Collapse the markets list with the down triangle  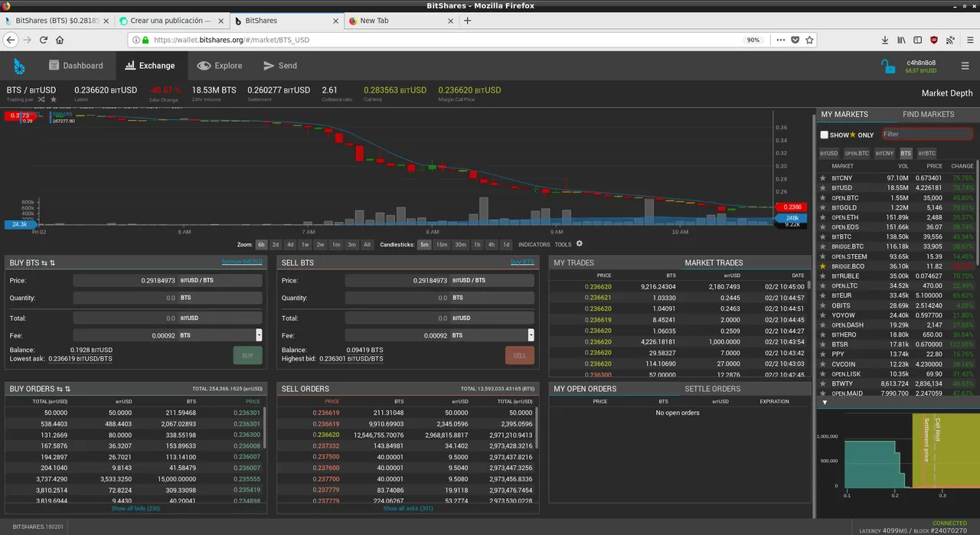click(825, 403)
